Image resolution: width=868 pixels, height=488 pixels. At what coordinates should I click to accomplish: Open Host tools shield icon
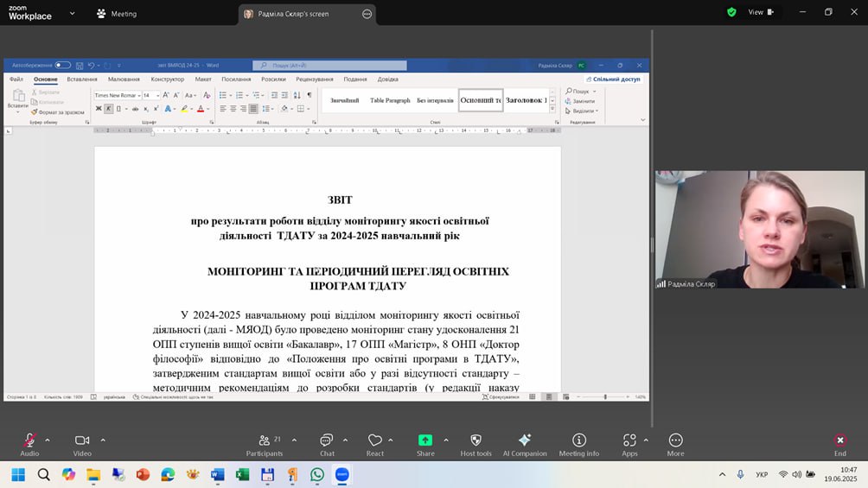point(475,440)
